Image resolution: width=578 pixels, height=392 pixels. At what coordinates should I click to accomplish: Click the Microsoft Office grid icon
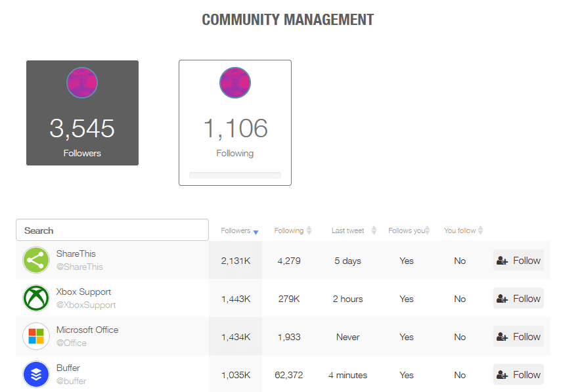tap(36, 336)
